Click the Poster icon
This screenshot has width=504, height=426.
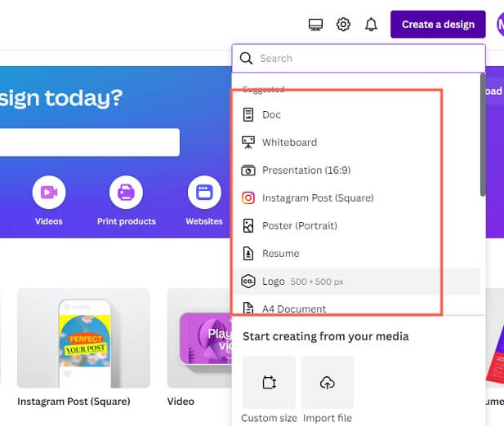248,226
